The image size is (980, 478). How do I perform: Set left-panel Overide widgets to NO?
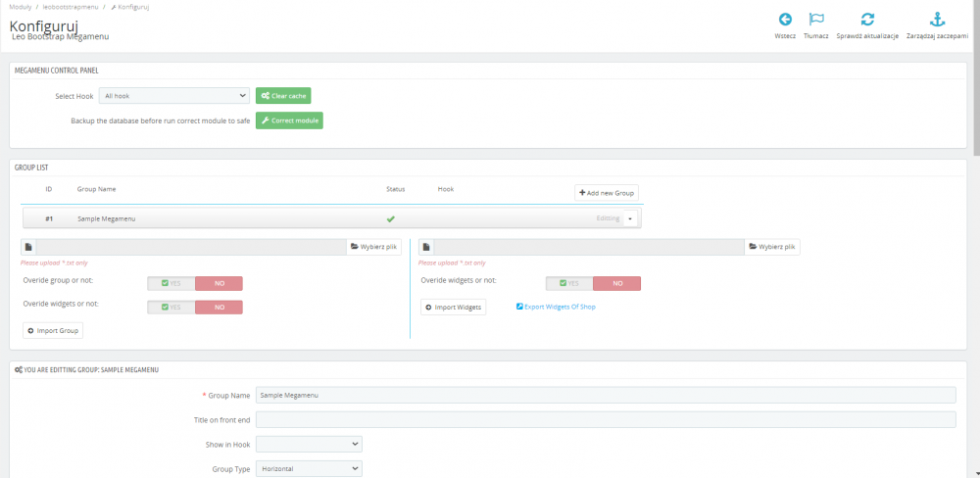(x=219, y=308)
